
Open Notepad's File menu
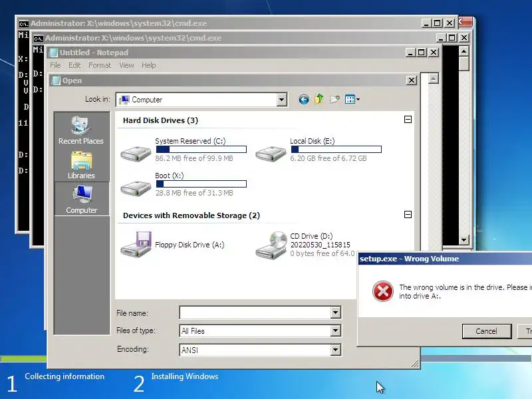(x=55, y=65)
